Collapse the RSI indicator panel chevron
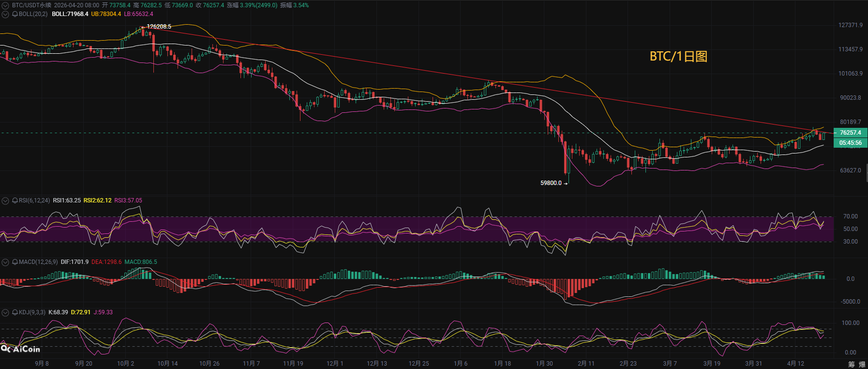Viewport: 868px width, 369px height. (5, 200)
